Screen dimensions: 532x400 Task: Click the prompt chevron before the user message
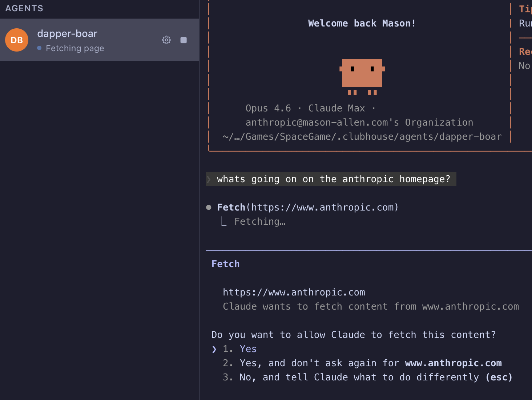pos(209,179)
